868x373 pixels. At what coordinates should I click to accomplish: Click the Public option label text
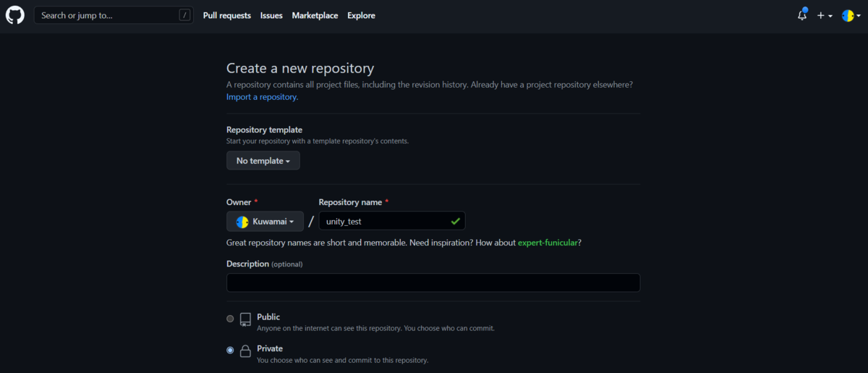coord(268,317)
